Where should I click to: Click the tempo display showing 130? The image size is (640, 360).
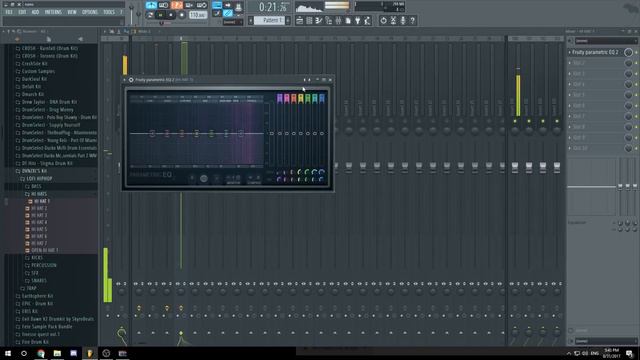198,15
